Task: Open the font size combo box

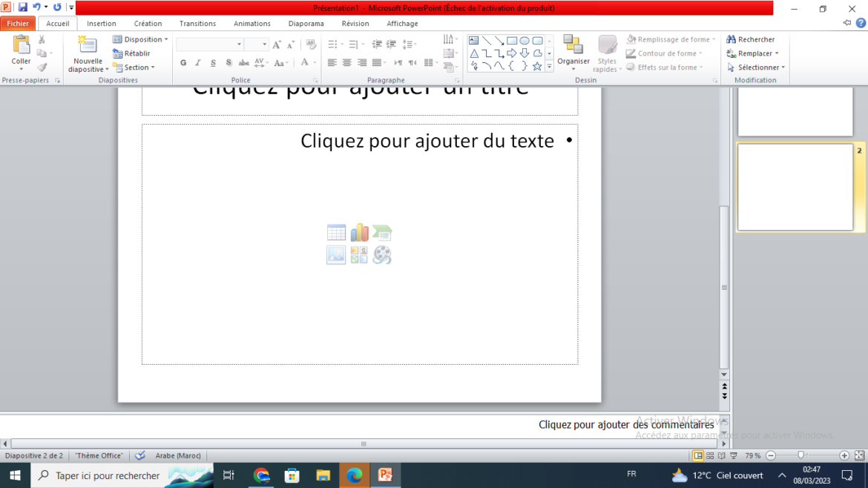Action: (x=256, y=44)
